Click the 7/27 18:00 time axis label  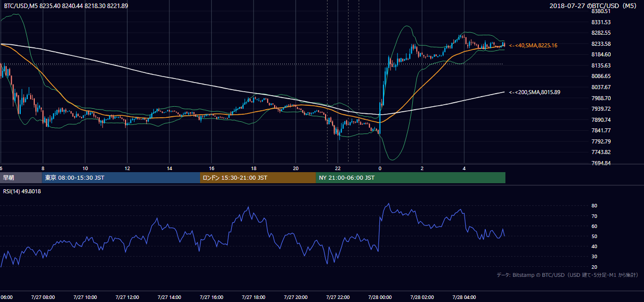point(253,297)
